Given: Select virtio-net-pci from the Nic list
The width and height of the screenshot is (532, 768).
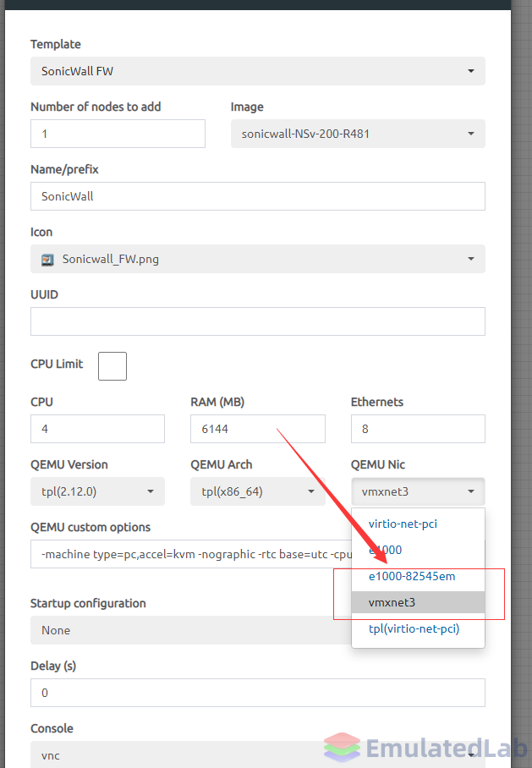Looking at the screenshot, I should point(418,524).
